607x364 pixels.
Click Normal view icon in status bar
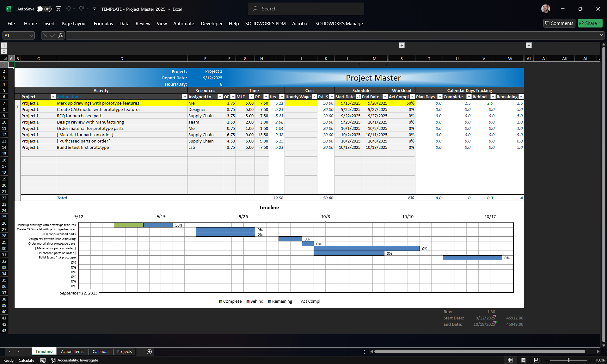pyautogui.click(x=510, y=360)
